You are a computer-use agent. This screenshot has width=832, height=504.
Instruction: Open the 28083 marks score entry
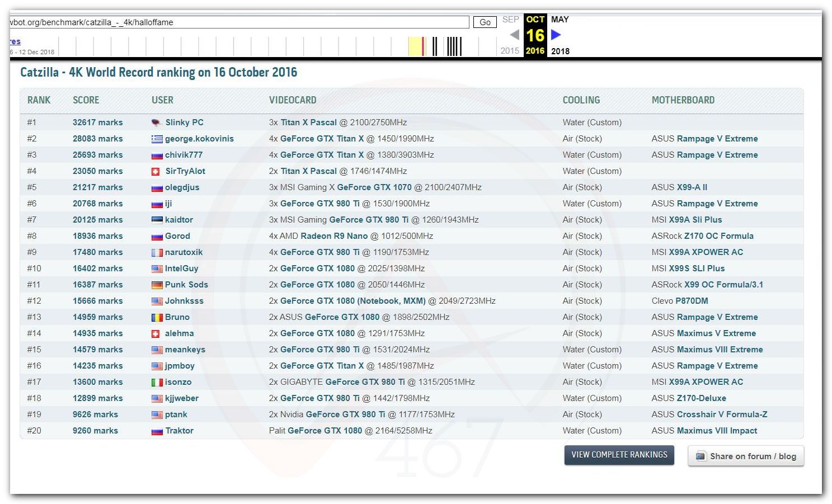point(98,139)
